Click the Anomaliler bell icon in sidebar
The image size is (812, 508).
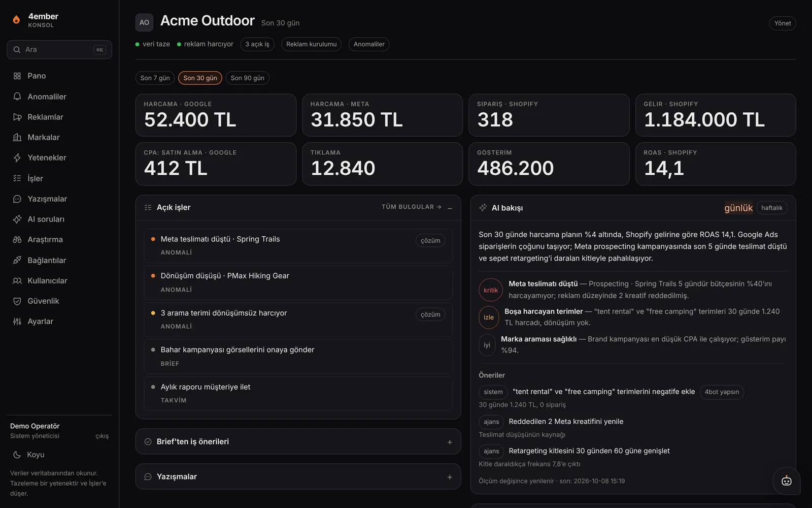coord(17,97)
